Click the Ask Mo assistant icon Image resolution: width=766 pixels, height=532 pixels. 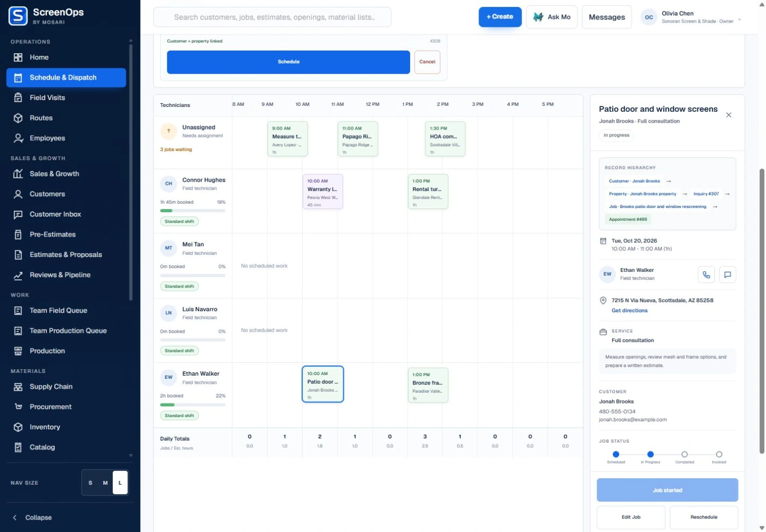[x=538, y=17]
